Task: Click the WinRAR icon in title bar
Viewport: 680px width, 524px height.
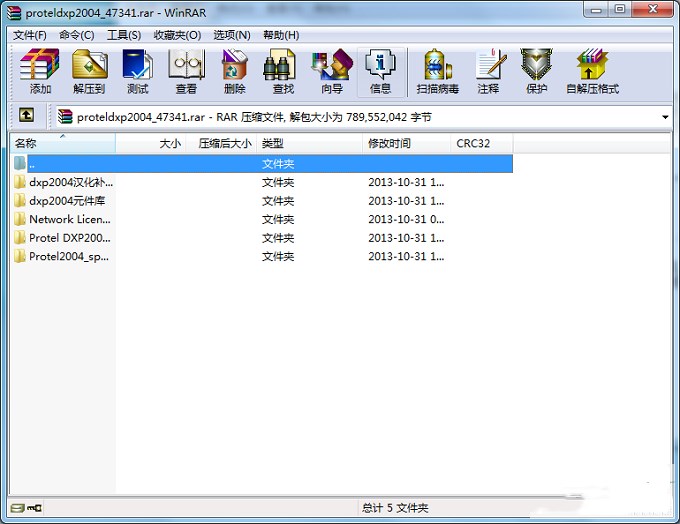Action: coord(14,13)
